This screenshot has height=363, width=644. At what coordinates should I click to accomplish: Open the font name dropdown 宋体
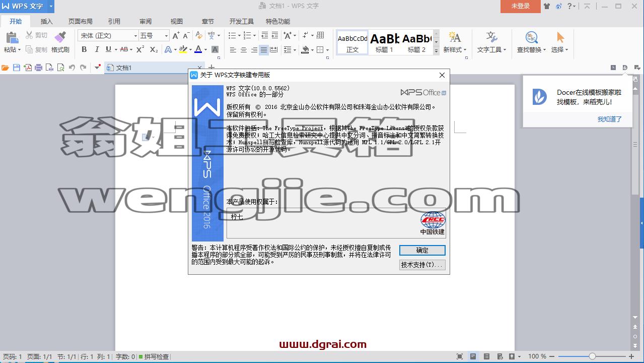point(135,36)
